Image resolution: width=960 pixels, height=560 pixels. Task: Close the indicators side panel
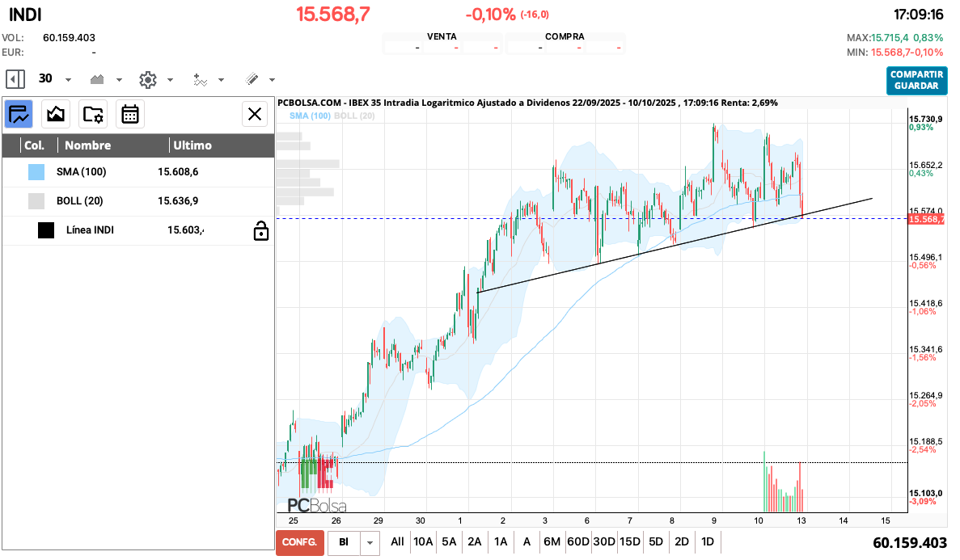click(x=255, y=114)
